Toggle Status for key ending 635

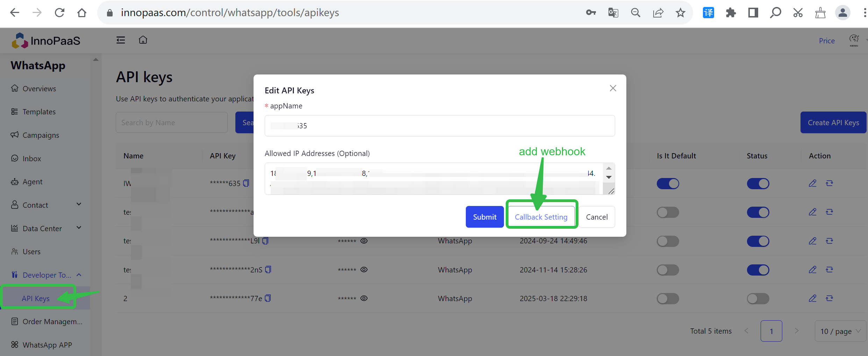(758, 184)
